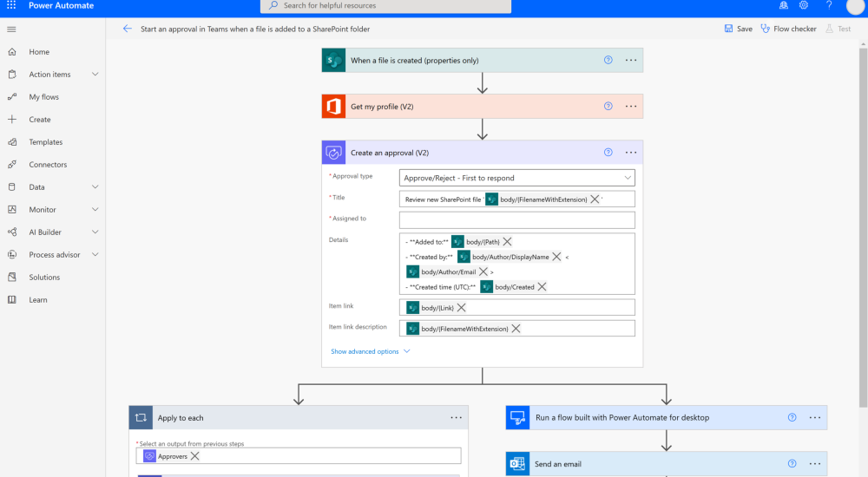The image size is (868, 477).
Task: Expand the Data navigation section
Action: coord(95,187)
